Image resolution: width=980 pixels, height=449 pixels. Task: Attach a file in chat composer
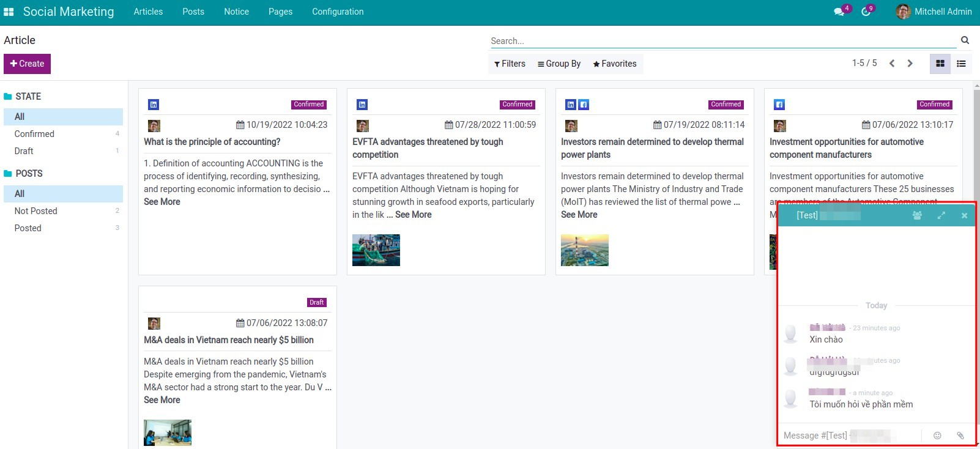coord(960,436)
